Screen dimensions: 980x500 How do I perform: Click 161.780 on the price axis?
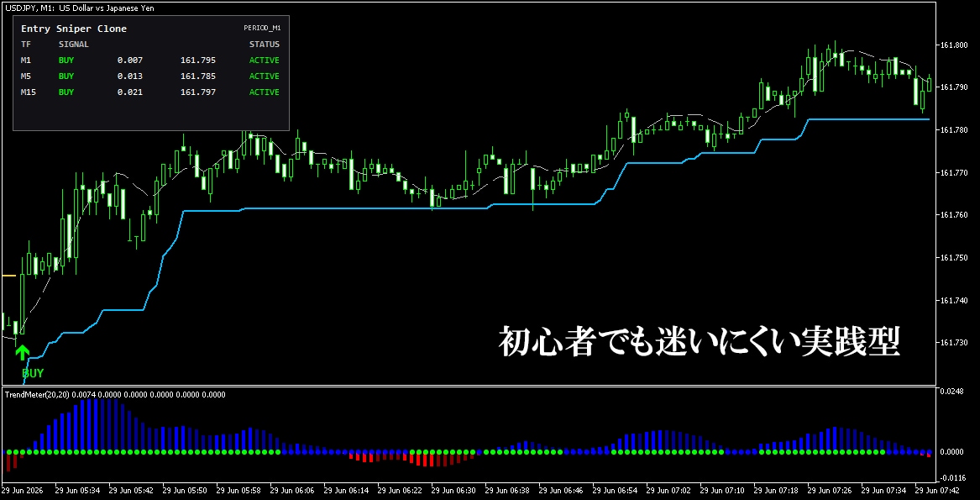click(x=955, y=130)
